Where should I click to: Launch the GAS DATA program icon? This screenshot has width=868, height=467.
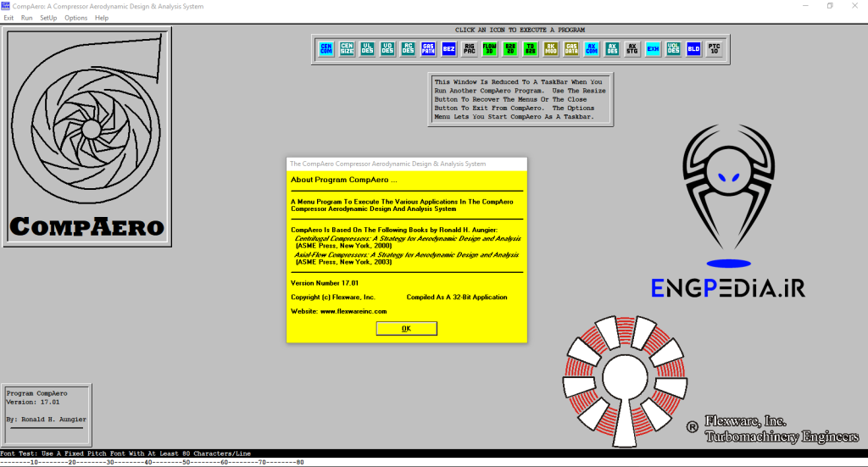click(571, 49)
